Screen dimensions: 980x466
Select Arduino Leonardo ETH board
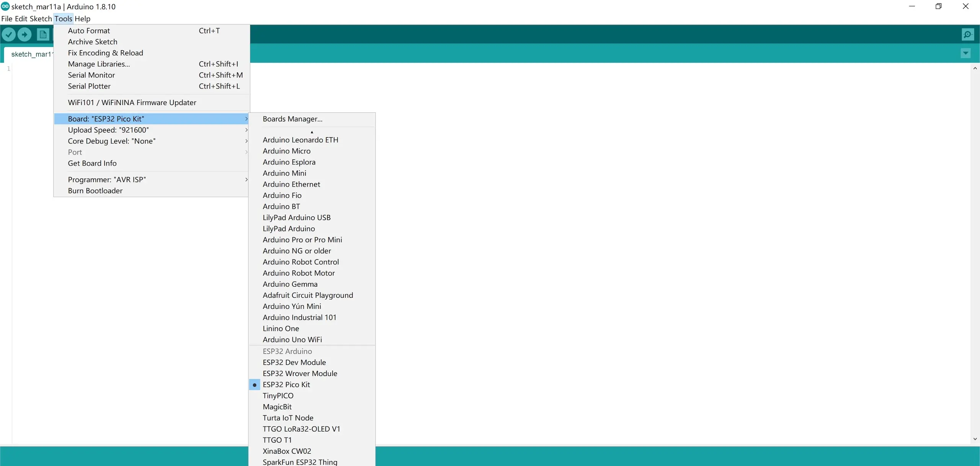click(312, 140)
